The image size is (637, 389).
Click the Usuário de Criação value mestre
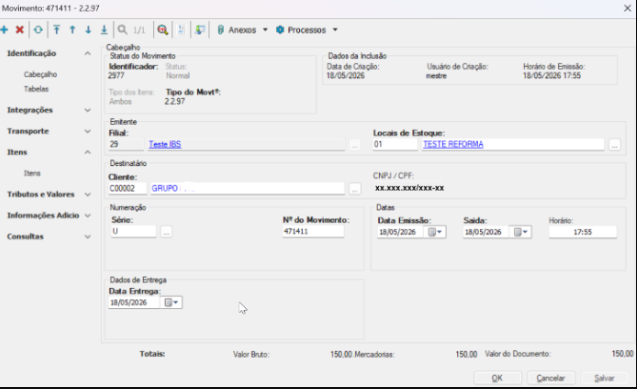coord(436,76)
